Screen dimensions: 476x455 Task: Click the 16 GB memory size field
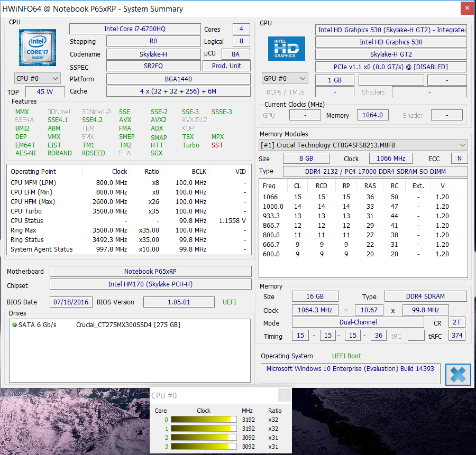pos(315,296)
